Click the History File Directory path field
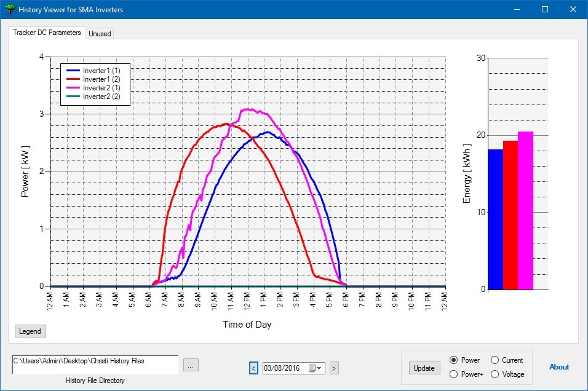This screenshot has height=391, width=588. point(95,365)
